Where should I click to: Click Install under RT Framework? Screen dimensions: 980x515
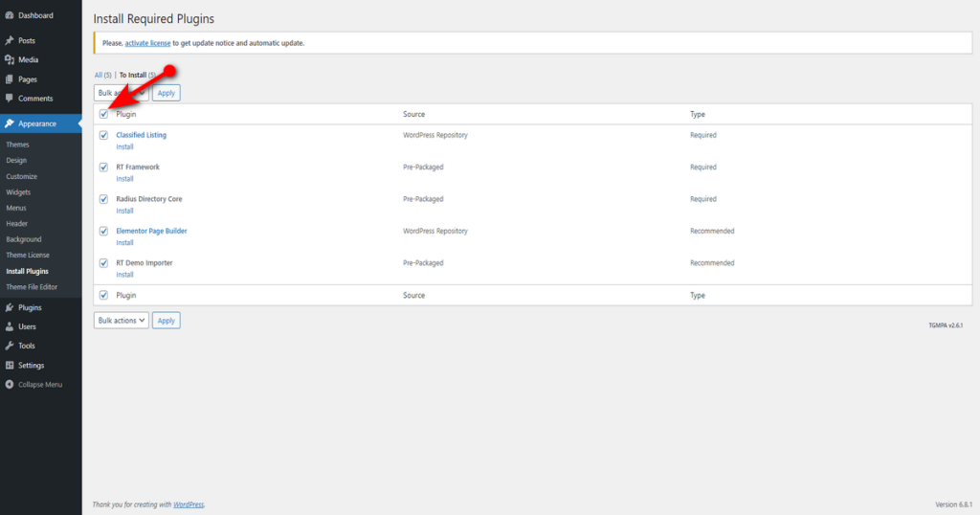(x=125, y=179)
